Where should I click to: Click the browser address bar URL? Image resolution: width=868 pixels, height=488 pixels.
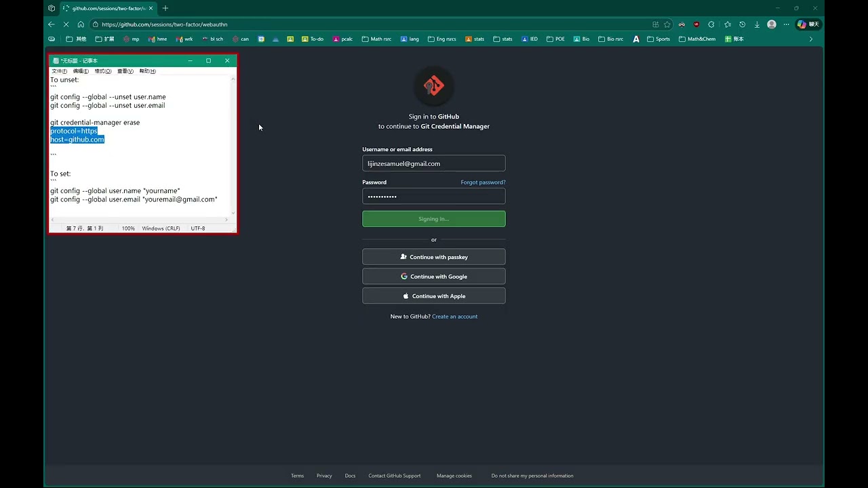click(x=165, y=24)
